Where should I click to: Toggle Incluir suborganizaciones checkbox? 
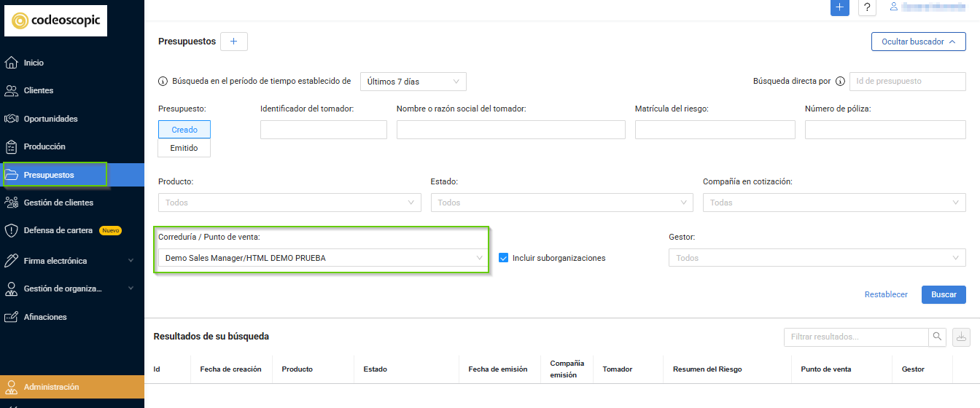pyautogui.click(x=504, y=258)
